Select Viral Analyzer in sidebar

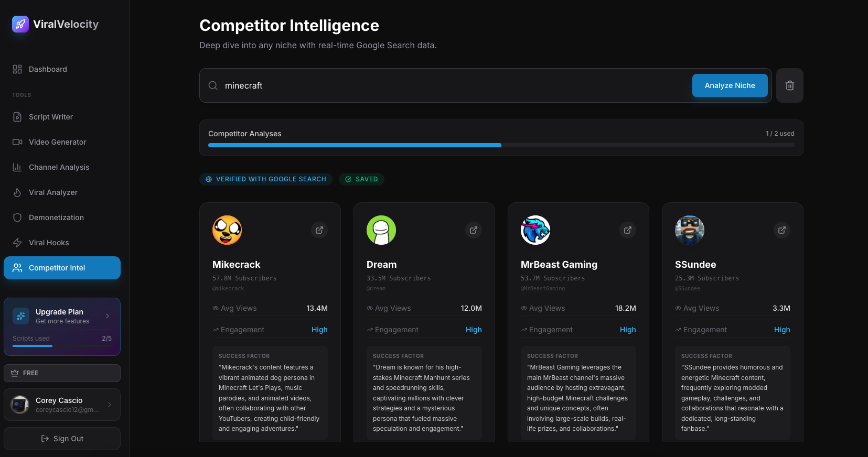click(x=62, y=192)
